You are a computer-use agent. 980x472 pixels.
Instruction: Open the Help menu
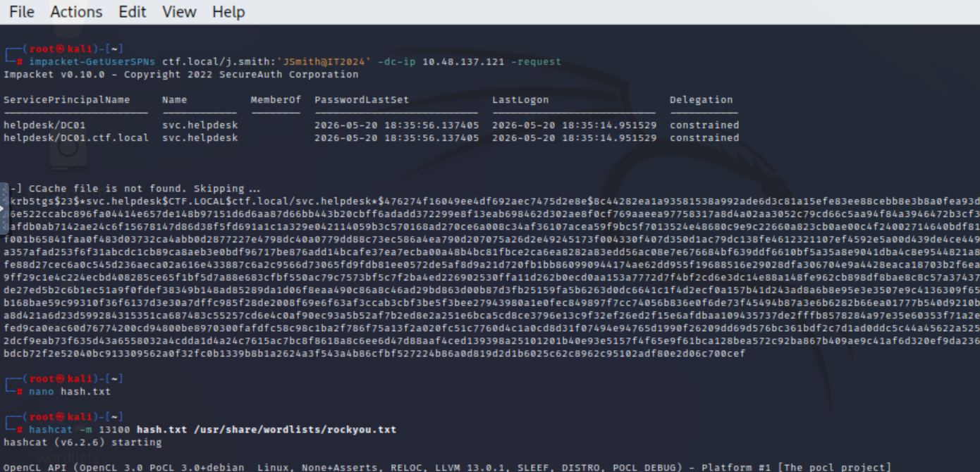(x=228, y=12)
